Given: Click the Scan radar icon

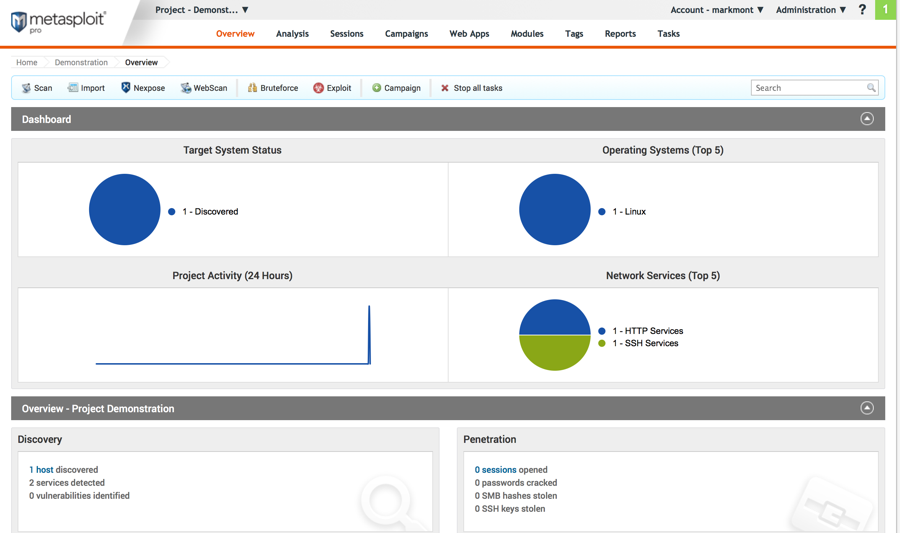Looking at the screenshot, I should point(26,88).
